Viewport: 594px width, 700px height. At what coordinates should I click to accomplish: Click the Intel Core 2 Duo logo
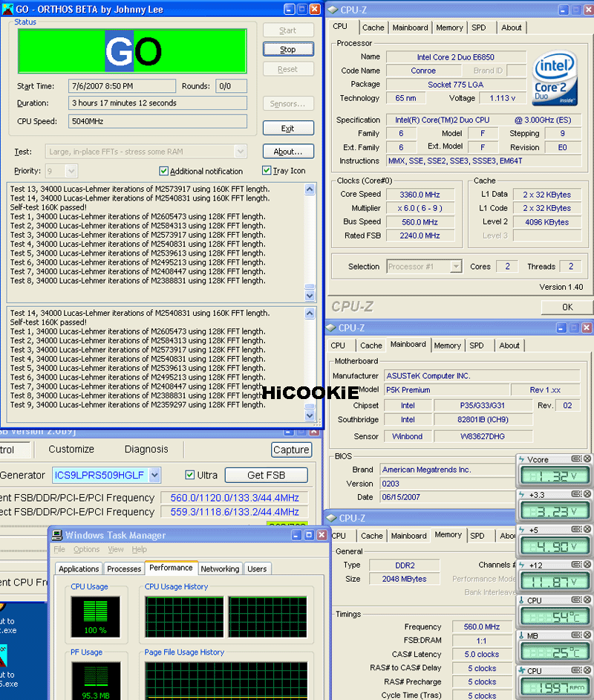[x=555, y=79]
